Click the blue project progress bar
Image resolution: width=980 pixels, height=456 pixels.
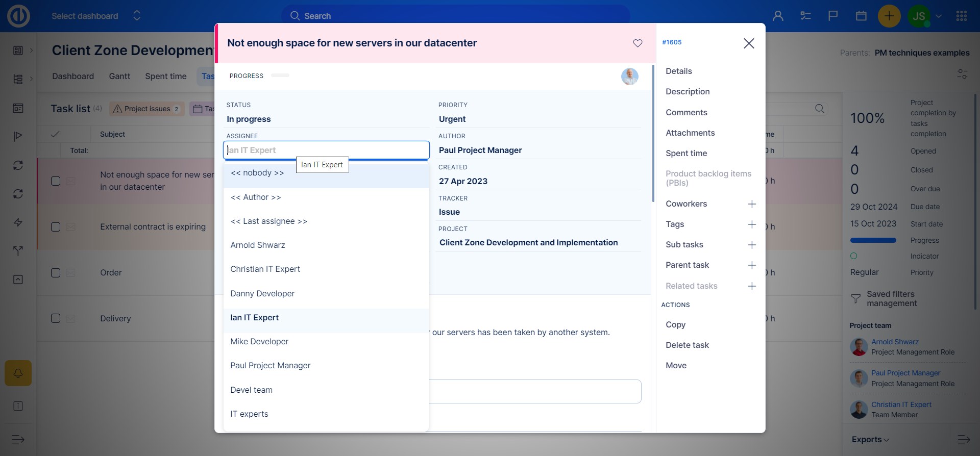pyautogui.click(x=873, y=240)
